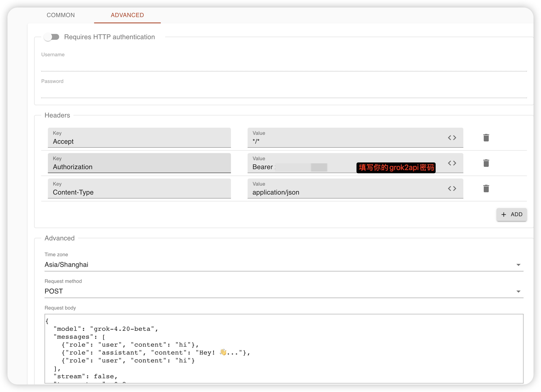Delete the Authorization header row
The image size is (541, 392).
486,163
